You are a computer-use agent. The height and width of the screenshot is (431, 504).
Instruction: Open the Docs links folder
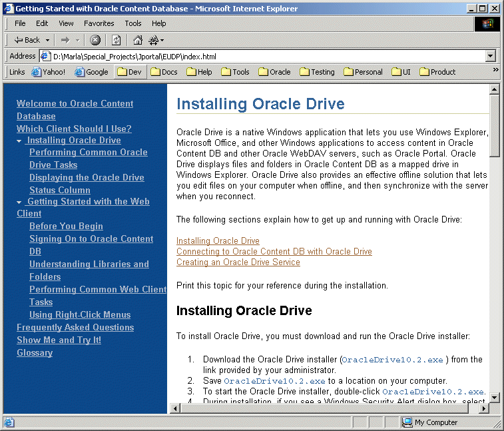point(164,72)
